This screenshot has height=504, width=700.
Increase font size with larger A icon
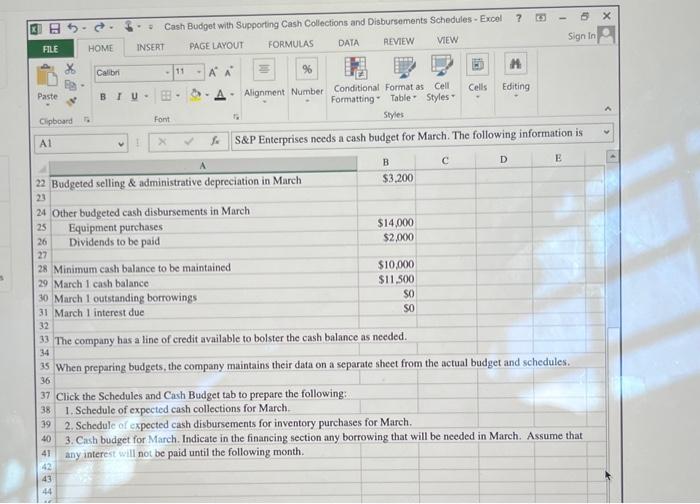point(213,72)
